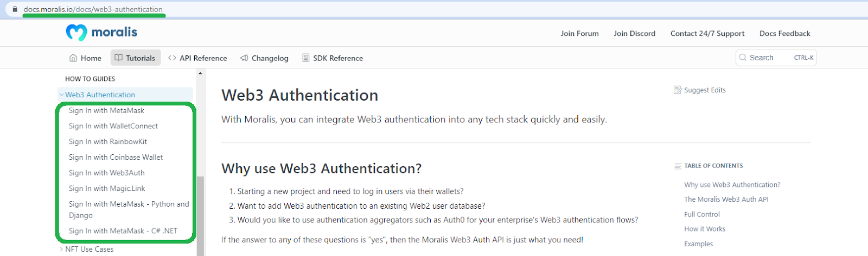Click the Web3 Authentication page heading
The height and width of the screenshot is (256, 868).
click(300, 95)
